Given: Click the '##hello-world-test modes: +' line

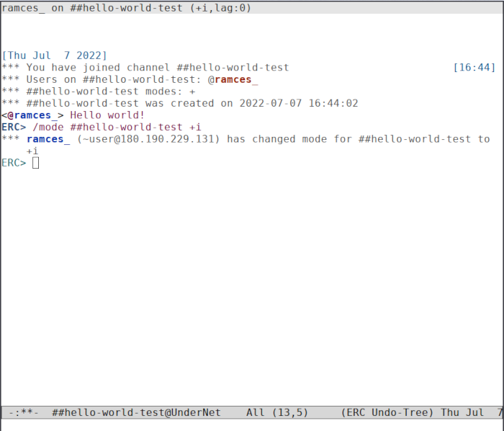Looking at the screenshot, I should [99, 92].
